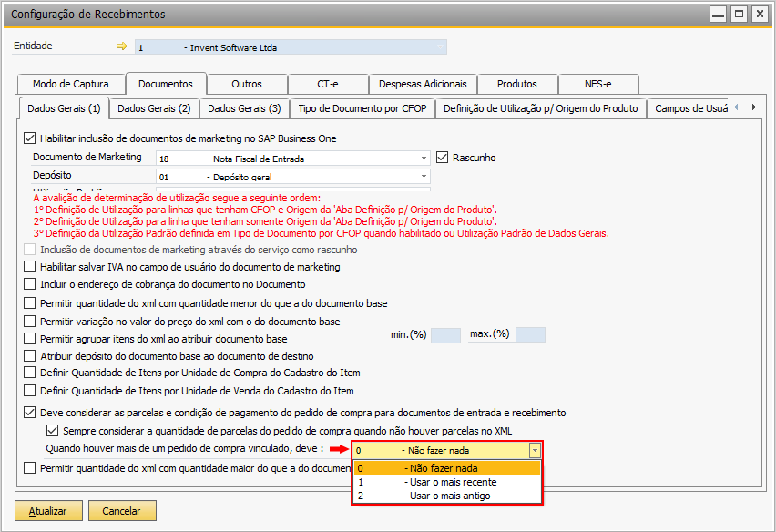Screen dimensions: 776x532
Task: Select option 'Usar o mais antigo'
Action: point(447,496)
